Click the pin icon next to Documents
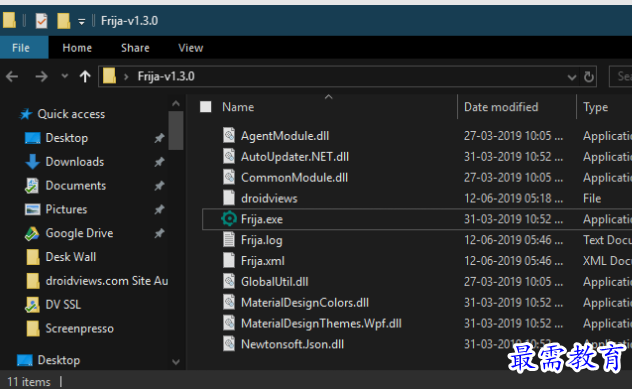The height and width of the screenshot is (389, 632). [x=159, y=186]
